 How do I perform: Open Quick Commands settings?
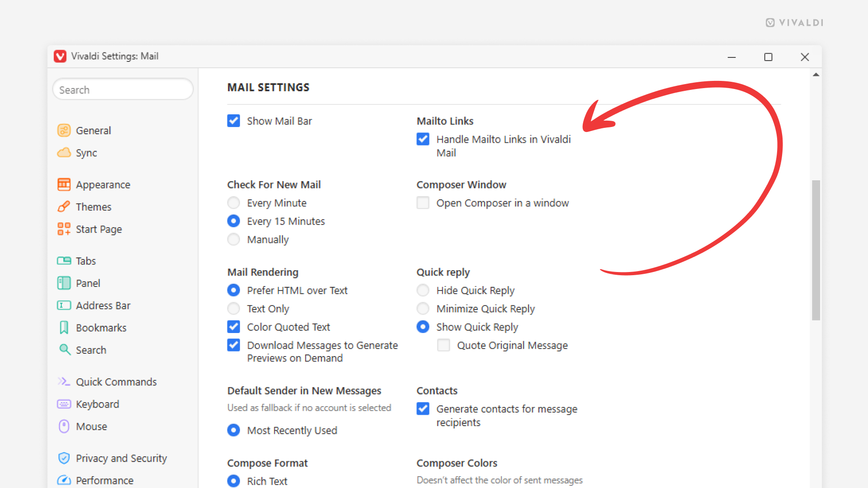click(116, 382)
